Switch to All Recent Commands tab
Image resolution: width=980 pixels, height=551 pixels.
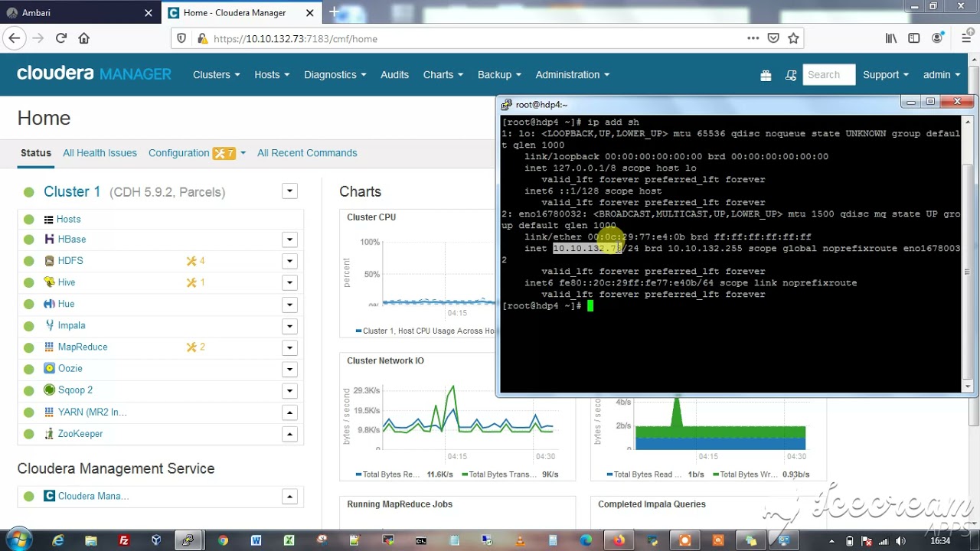(307, 153)
